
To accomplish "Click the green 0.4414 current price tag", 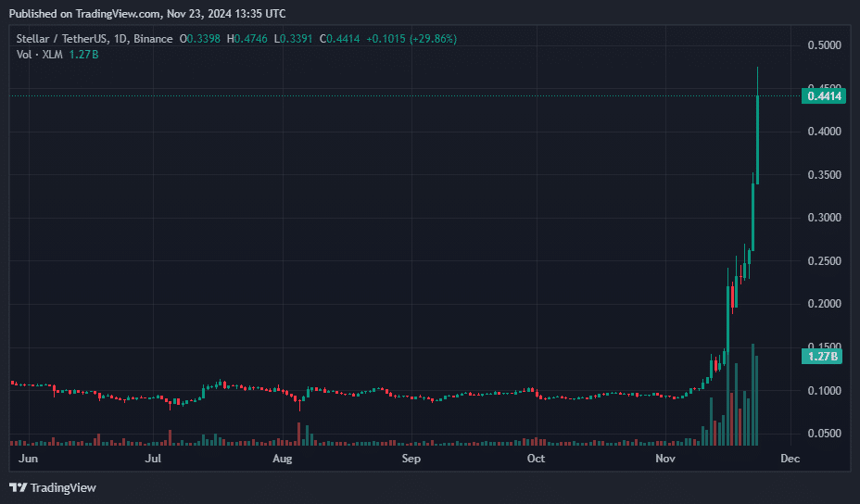I will click(824, 95).
